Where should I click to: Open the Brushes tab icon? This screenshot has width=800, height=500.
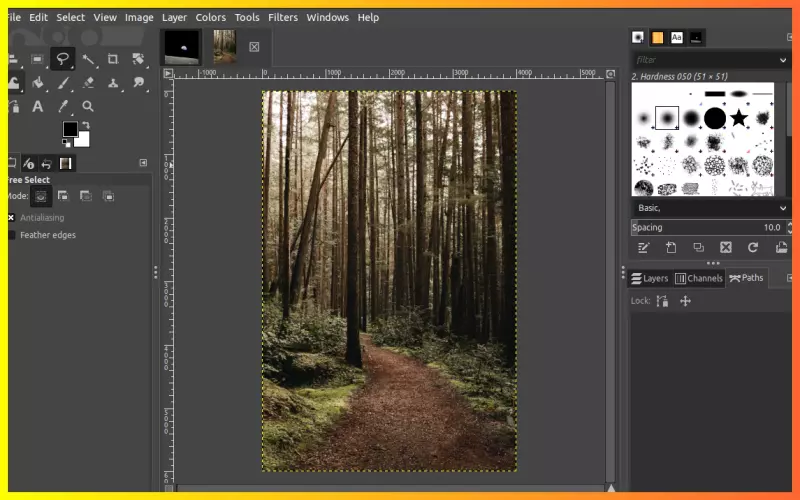click(638, 37)
